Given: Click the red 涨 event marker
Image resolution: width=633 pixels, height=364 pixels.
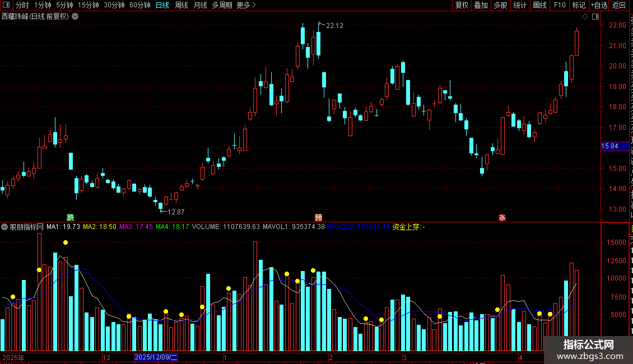Looking at the screenshot, I should (502, 217).
